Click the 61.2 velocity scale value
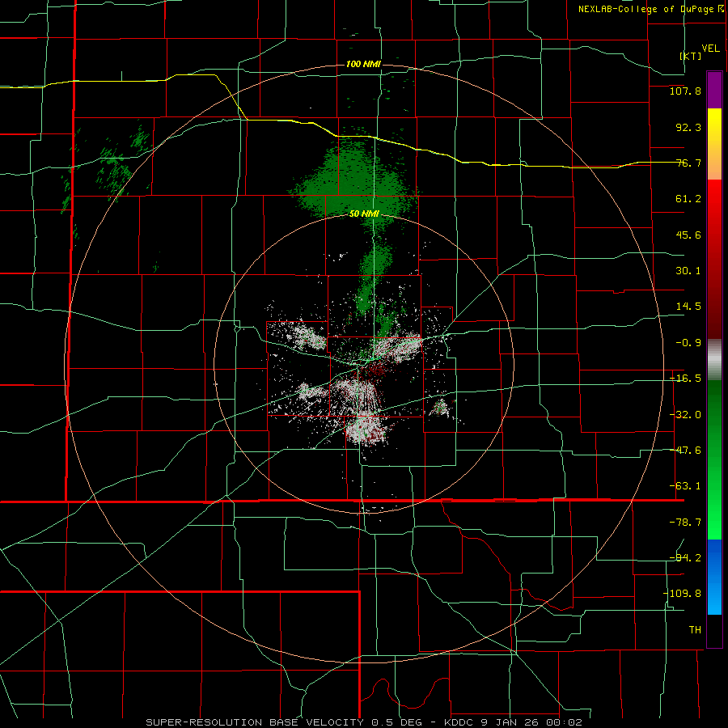This screenshot has width=728, height=728. click(x=688, y=199)
